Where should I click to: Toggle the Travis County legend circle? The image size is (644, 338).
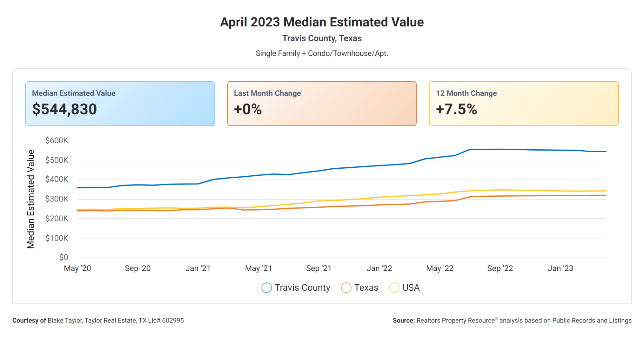point(267,287)
